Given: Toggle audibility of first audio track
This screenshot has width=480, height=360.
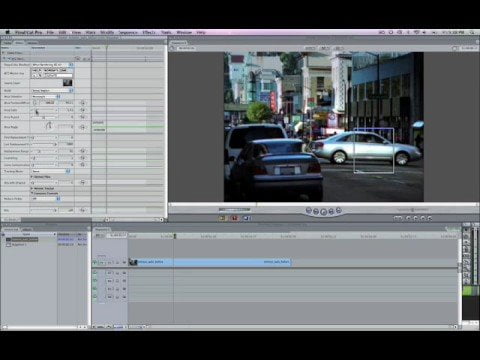Looking at the screenshot, I should [x=95, y=273].
